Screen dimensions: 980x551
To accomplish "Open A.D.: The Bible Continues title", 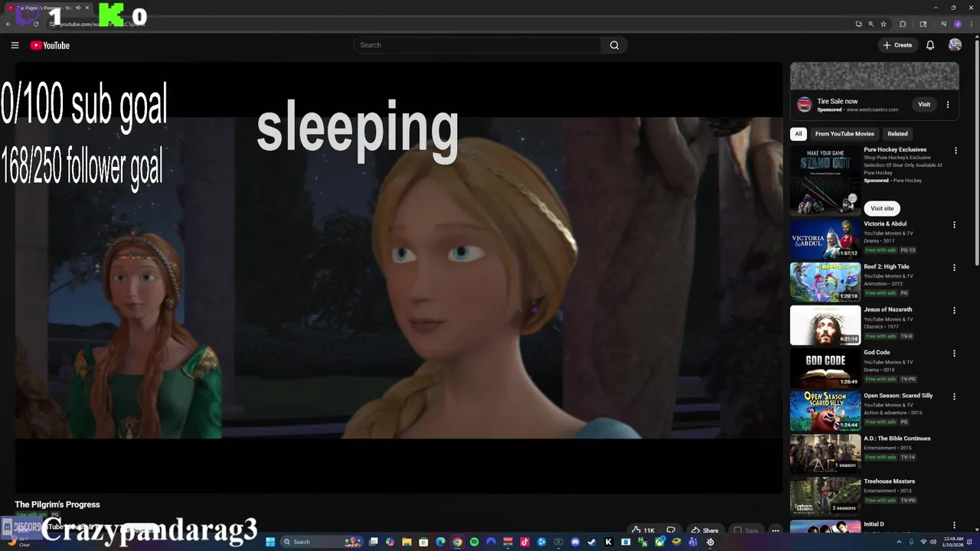I will coord(897,439).
